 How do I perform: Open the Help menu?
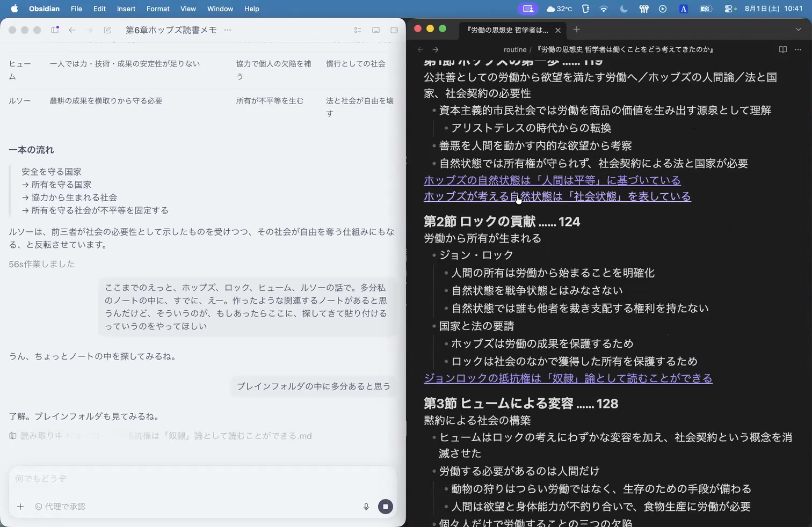pyautogui.click(x=251, y=9)
